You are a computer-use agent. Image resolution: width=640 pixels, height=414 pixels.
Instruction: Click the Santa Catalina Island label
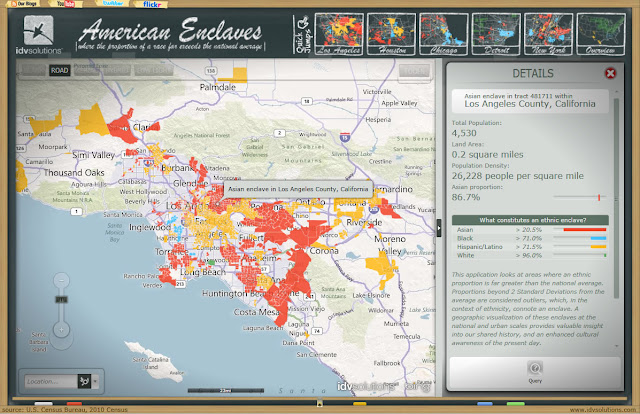150,363
